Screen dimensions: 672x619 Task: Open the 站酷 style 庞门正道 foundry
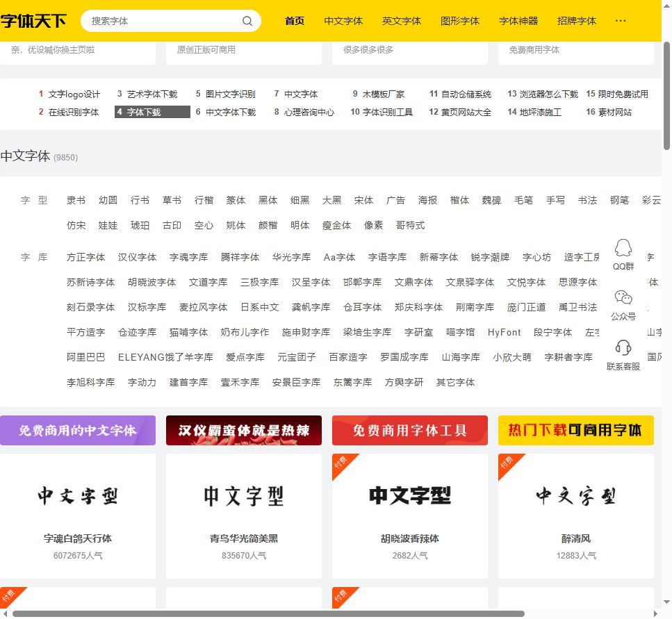pyautogui.click(x=526, y=307)
